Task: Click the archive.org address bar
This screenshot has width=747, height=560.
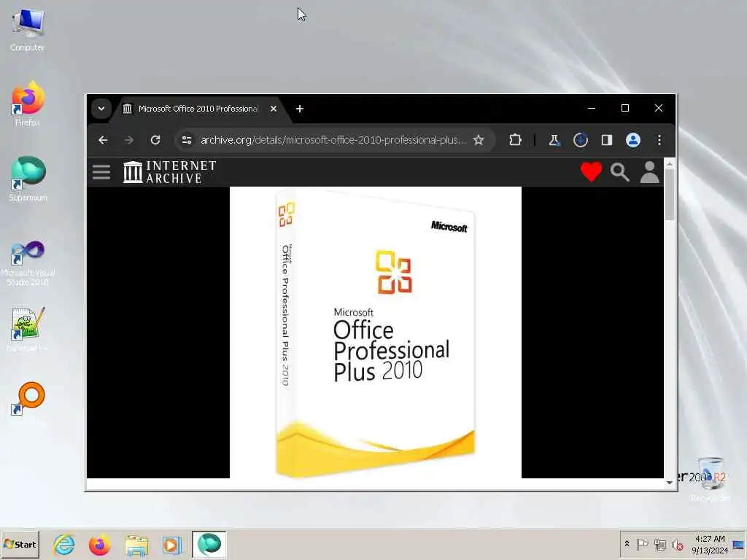Action: pos(333,140)
